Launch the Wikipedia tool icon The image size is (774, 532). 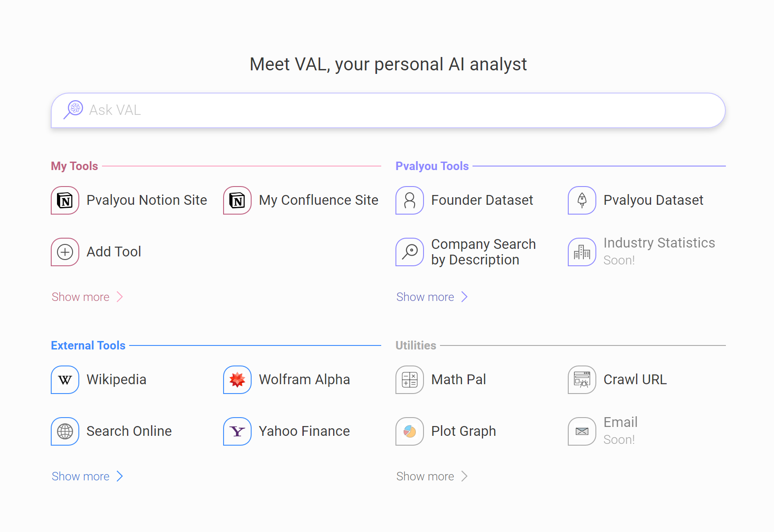(x=65, y=380)
